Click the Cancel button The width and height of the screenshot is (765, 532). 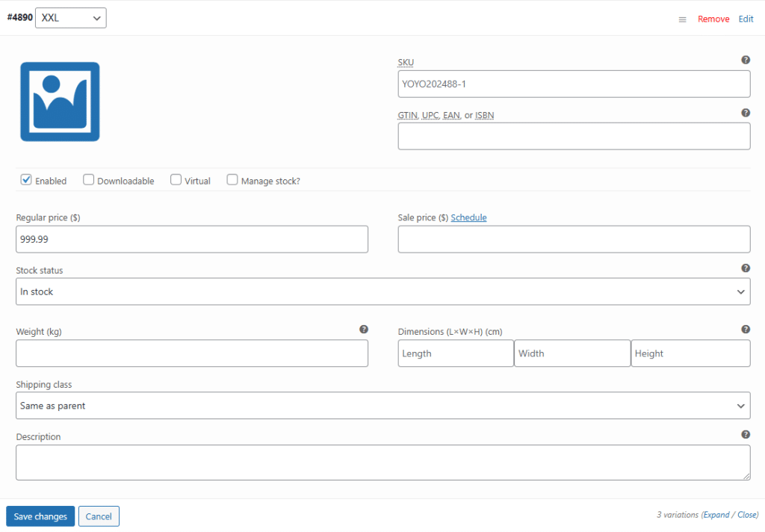(x=99, y=516)
